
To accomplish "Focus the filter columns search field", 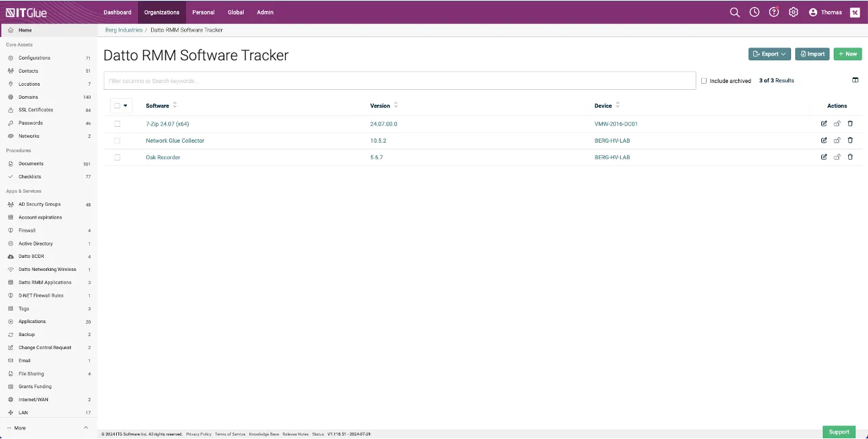I will click(x=399, y=81).
